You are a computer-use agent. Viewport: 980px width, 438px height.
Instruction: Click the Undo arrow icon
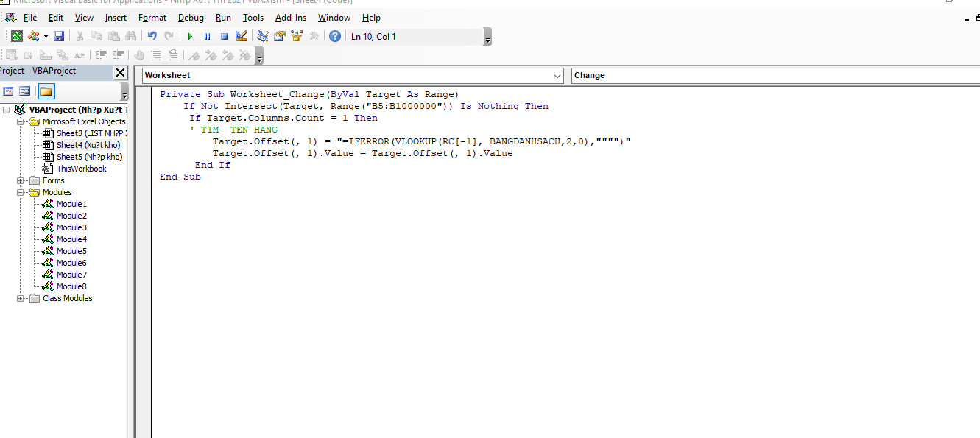pos(152,36)
